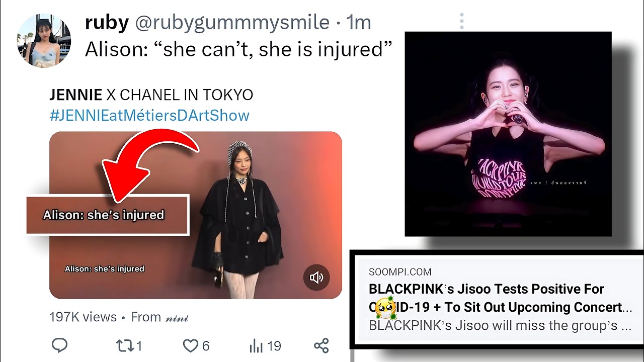
Task: Click the 197K views count
Action: pyautogui.click(x=83, y=317)
